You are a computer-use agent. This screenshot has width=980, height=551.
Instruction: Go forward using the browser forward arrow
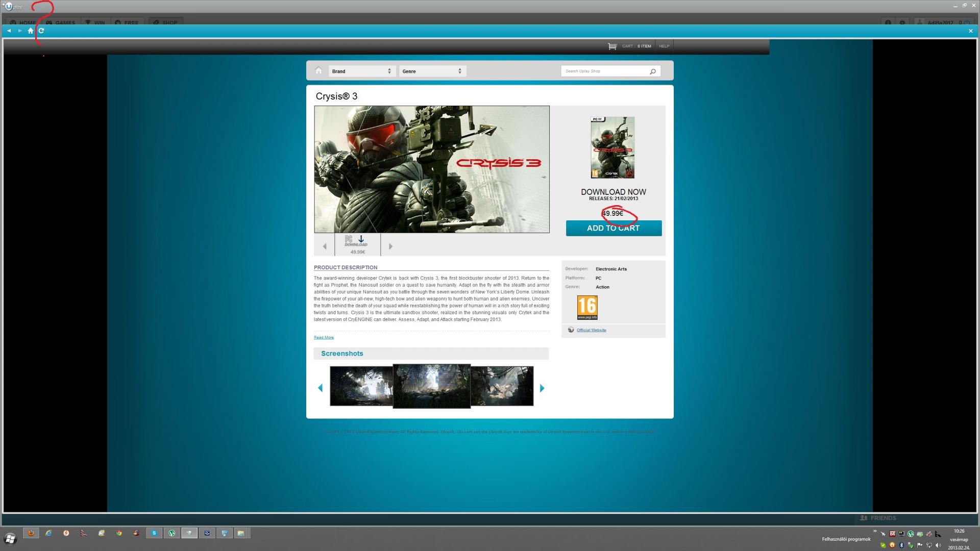[x=20, y=31]
